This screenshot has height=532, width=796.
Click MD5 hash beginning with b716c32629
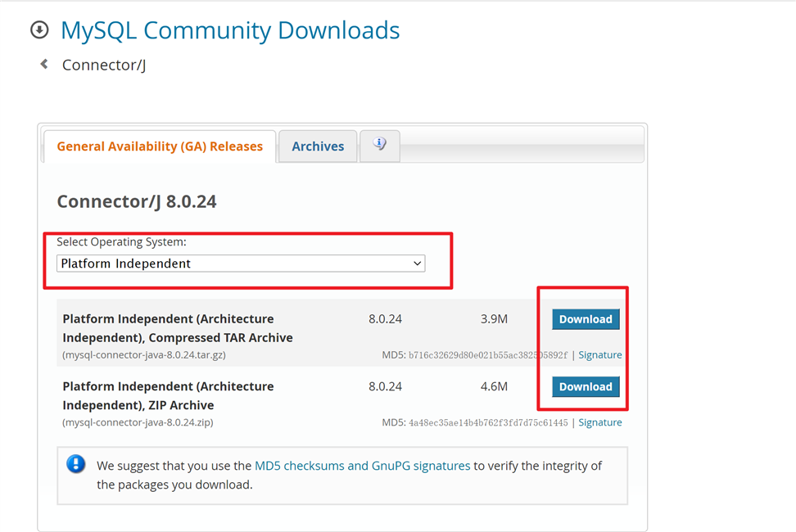tap(488, 355)
